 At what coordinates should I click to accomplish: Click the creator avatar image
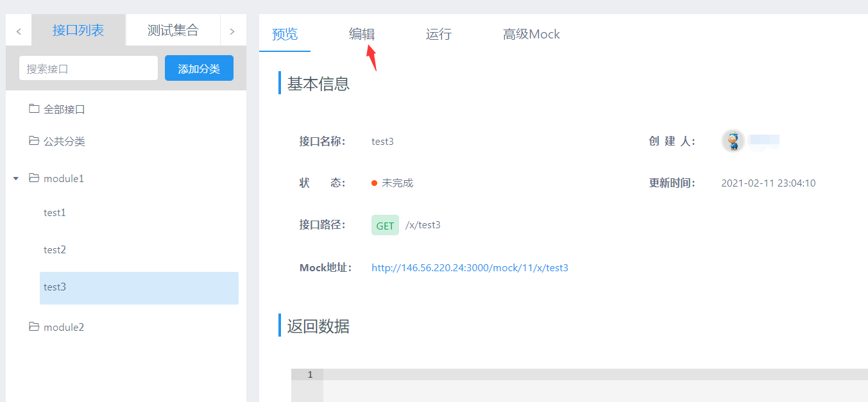[x=733, y=140]
